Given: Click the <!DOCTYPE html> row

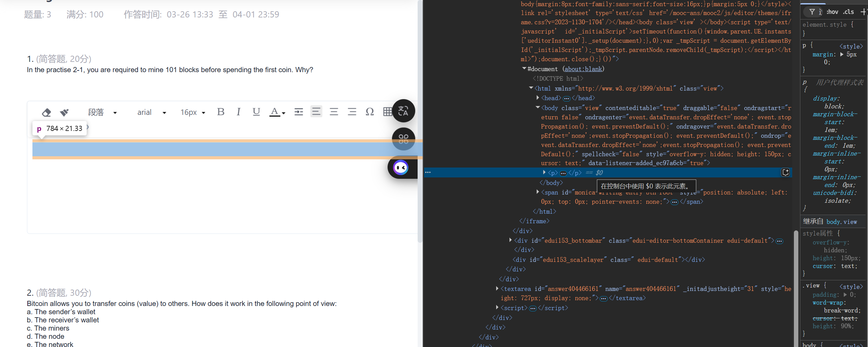Looking at the screenshot, I should point(558,79).
